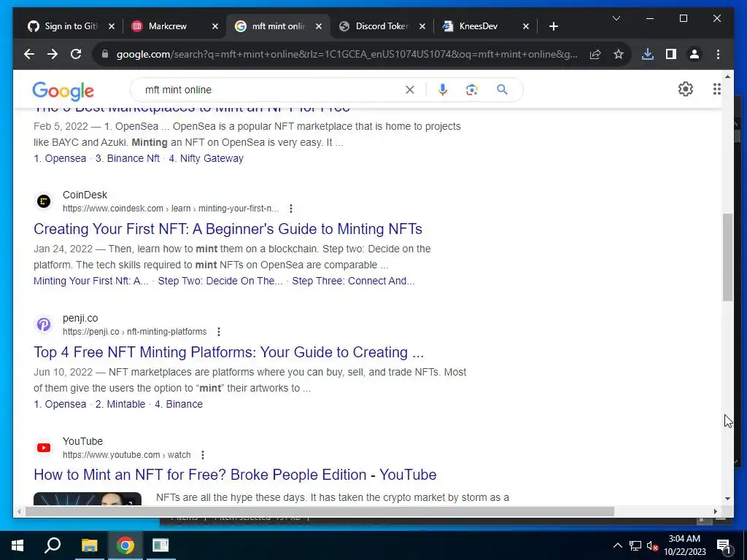Click Google logo

pyautogui.click(x=63, y=91)
